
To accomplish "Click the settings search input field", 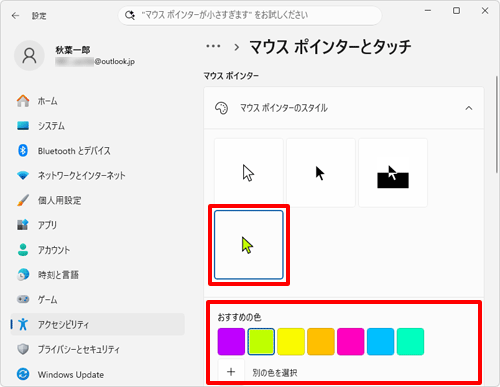I will (250, 15).
